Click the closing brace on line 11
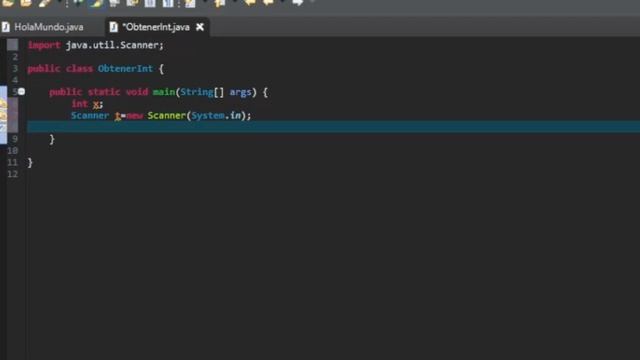The height and width of the screenshot is (360, 640). [x=30, y=163]
